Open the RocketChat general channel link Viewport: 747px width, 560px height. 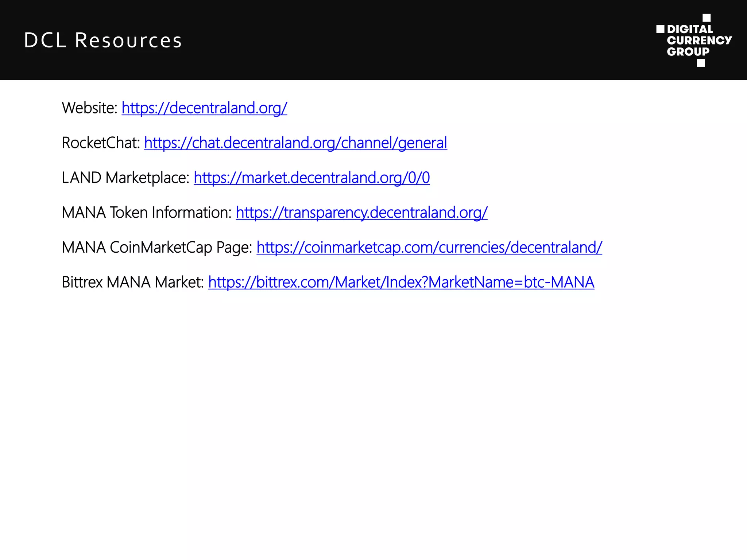tap(295, 143)
